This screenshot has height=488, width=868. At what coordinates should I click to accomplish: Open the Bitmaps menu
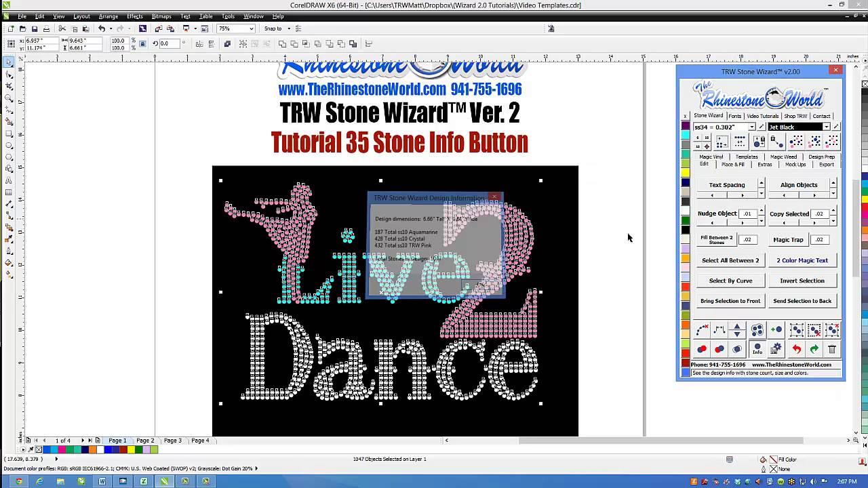pos(161,16)
